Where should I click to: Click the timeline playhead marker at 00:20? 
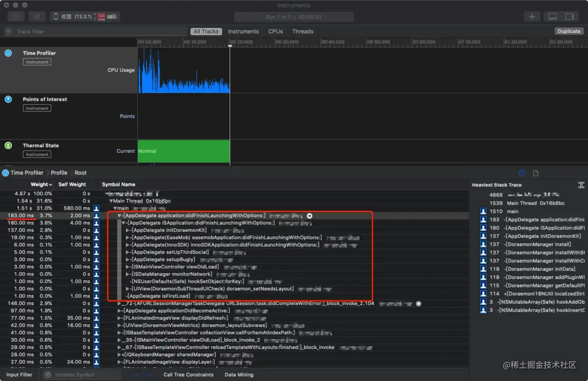[230, 45]
